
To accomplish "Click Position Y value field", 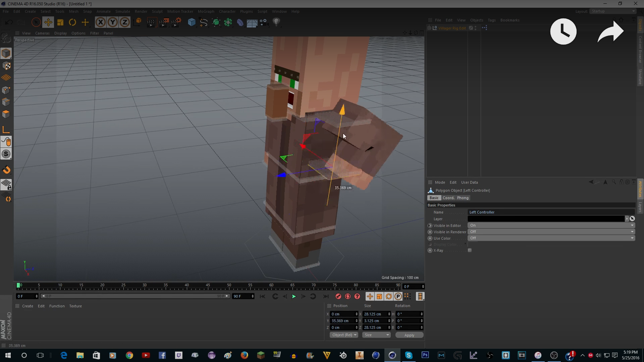I will (344, 321).
